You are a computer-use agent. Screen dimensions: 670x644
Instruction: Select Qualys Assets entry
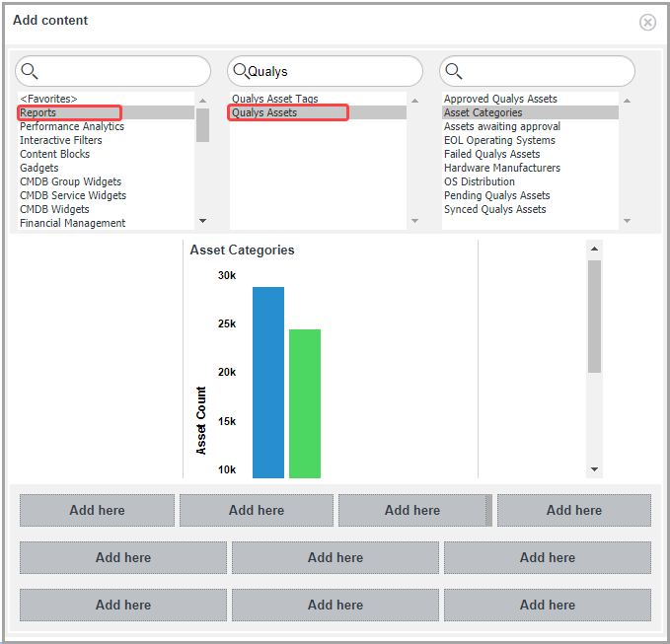318,112
